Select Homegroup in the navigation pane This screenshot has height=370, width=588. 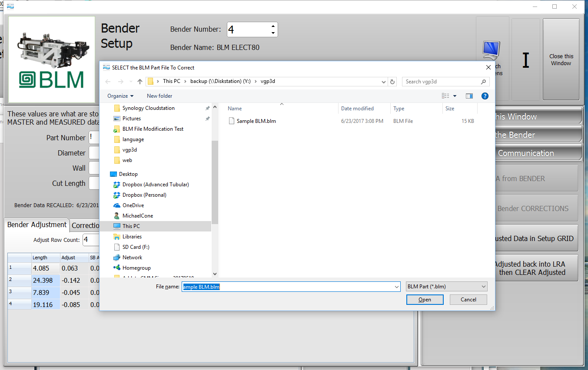136,268
